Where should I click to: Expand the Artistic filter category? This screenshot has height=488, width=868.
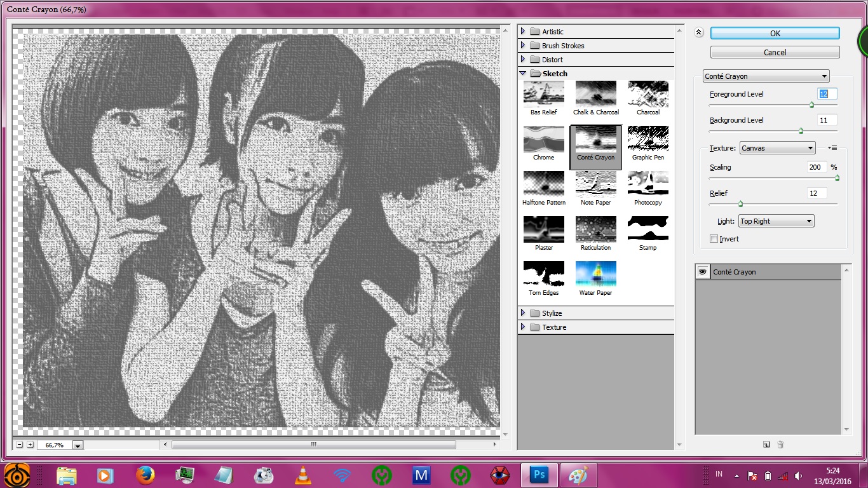click(523, 30)
